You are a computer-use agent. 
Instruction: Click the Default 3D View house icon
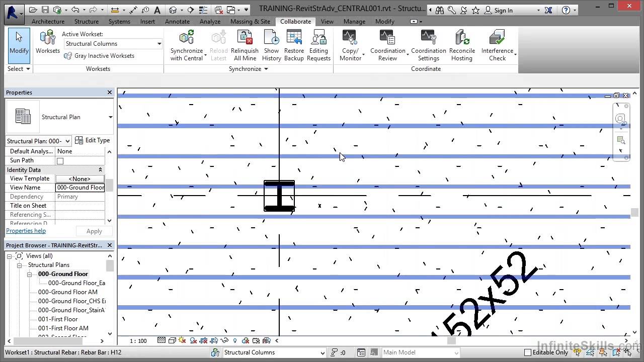[x=173, y=10]
